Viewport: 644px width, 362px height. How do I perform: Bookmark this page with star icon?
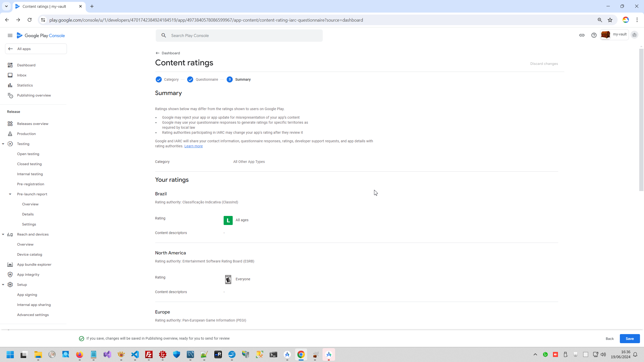[610, 20]
